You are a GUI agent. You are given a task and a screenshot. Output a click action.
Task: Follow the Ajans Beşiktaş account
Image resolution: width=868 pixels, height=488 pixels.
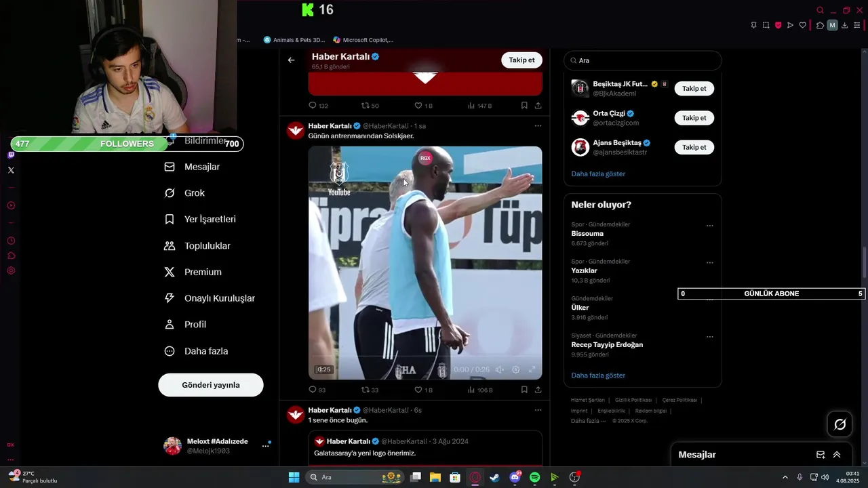click(694, 147)
